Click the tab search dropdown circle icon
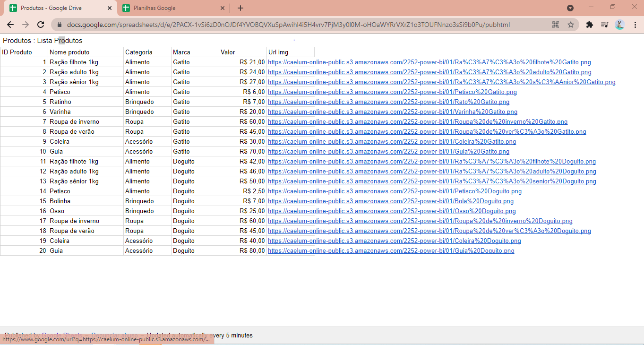Viewport: 644px width, 345px height. [x=570, y=8]
